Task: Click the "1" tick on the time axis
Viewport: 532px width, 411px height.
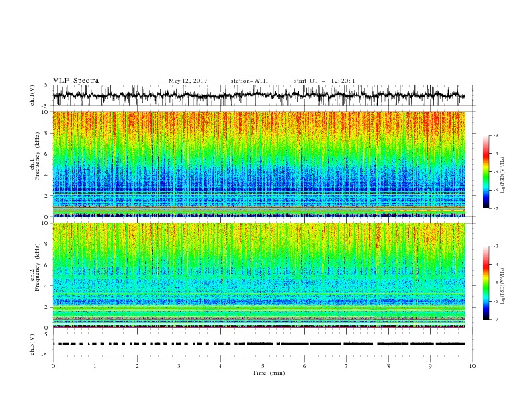Action: point(95,366)
